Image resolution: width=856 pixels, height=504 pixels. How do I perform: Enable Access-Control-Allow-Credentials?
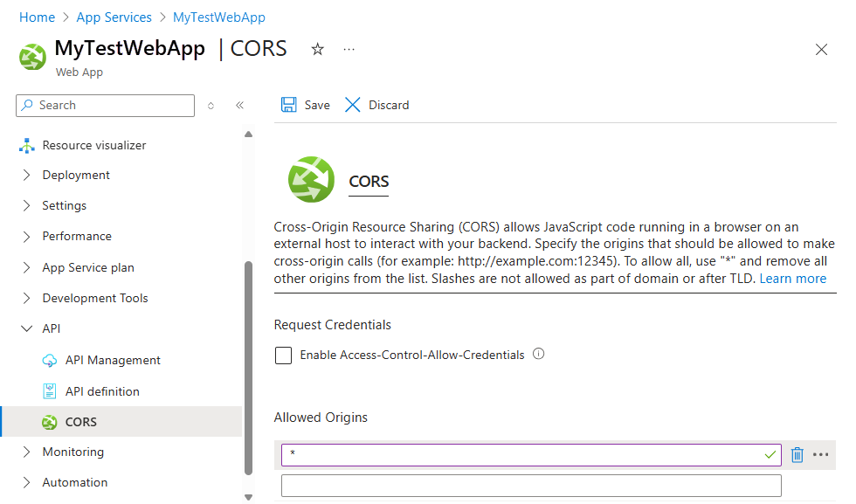[x=283, y=354]
